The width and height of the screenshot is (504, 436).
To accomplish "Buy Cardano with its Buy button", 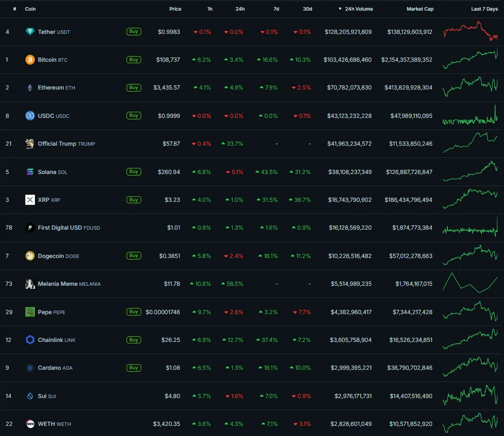I will click(134, 368).
